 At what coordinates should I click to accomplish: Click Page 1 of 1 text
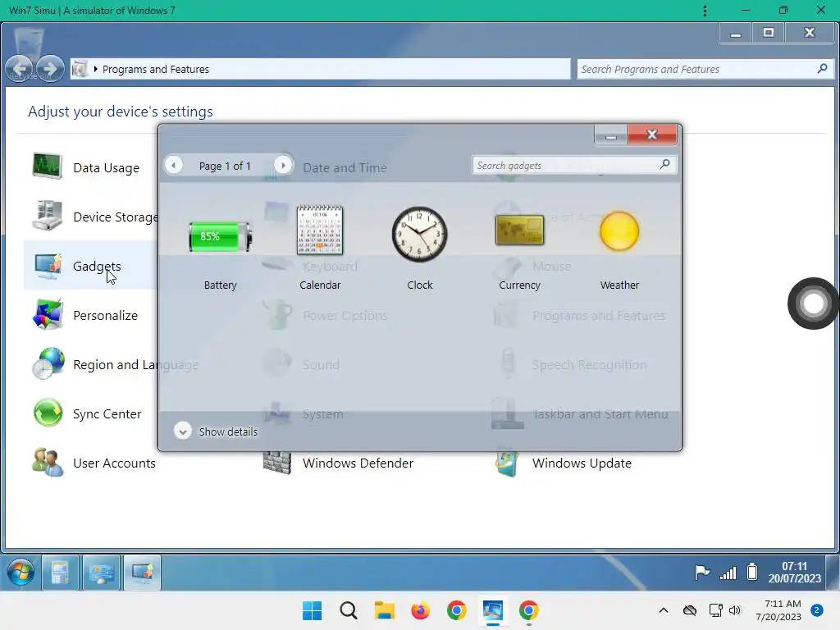(225, 166)
